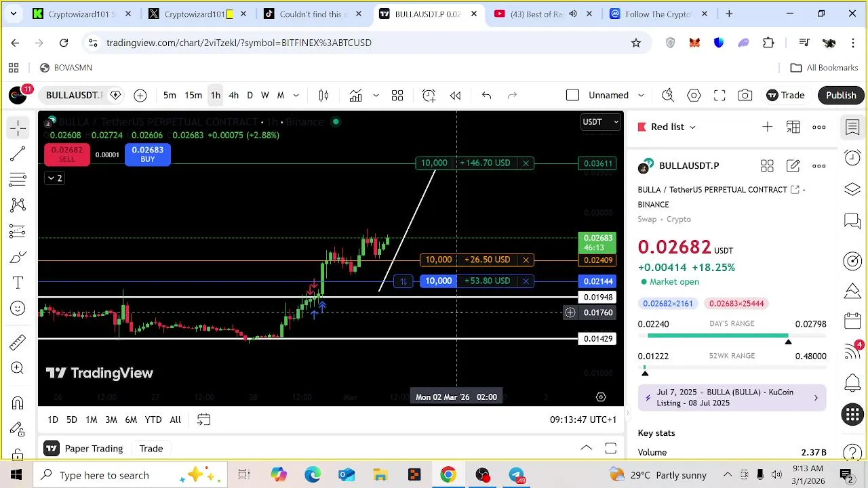
Task: Click the BULLAUSDT.P symbol search field
Action: 73,96
